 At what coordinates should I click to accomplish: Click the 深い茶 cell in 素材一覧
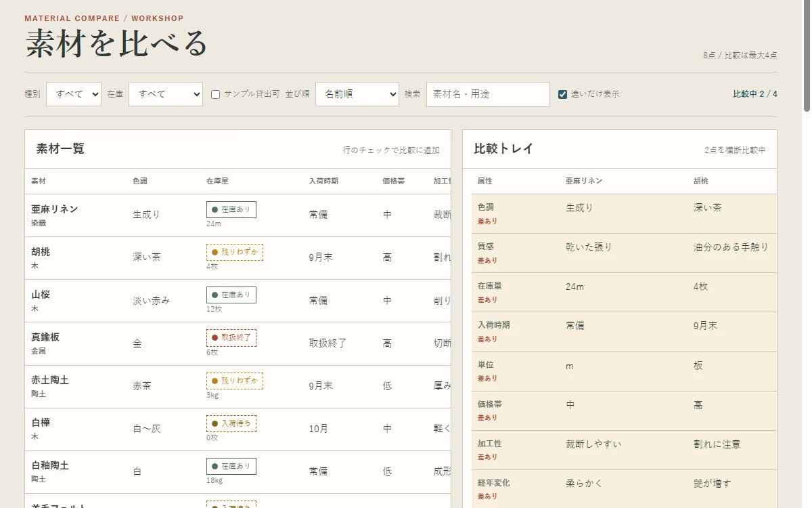tap(147, 257)
